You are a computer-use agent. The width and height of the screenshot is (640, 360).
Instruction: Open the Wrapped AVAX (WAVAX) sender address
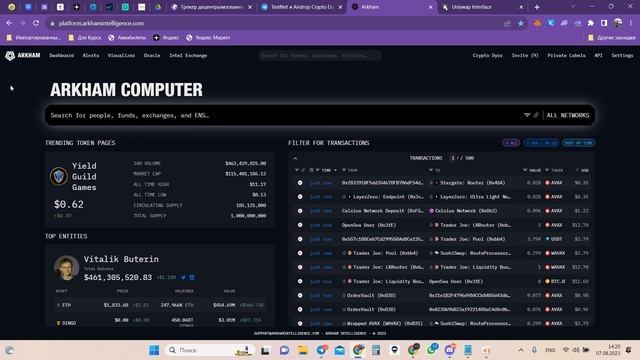(x=385, y=324)
